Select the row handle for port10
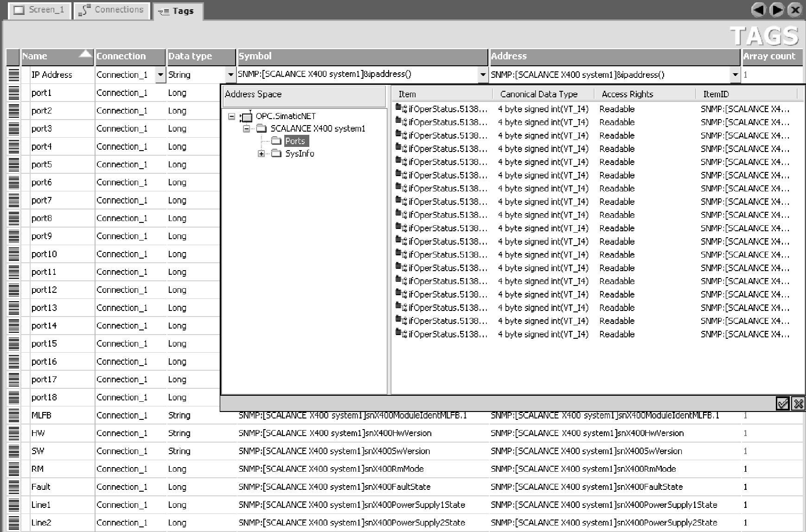The height and width of the screenshot is (532, 806). (x=14, y=254)
